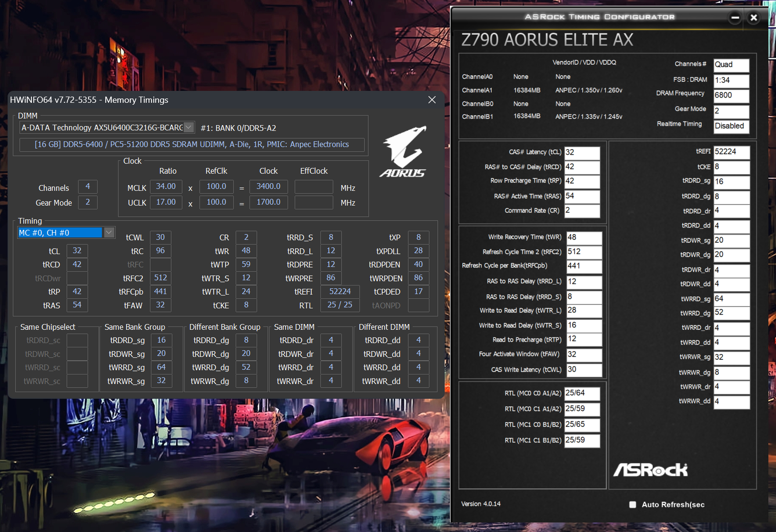Select the UCLK Ratio value 17.00

tap(166, 202)
